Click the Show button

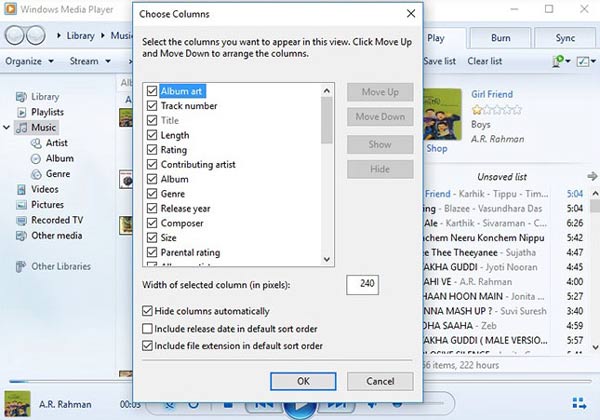[380, 145]
